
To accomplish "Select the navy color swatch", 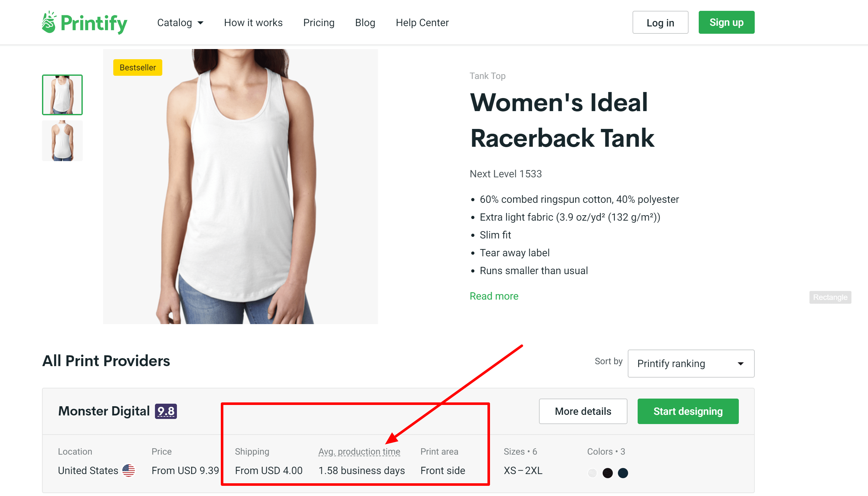I will [623, 473].
